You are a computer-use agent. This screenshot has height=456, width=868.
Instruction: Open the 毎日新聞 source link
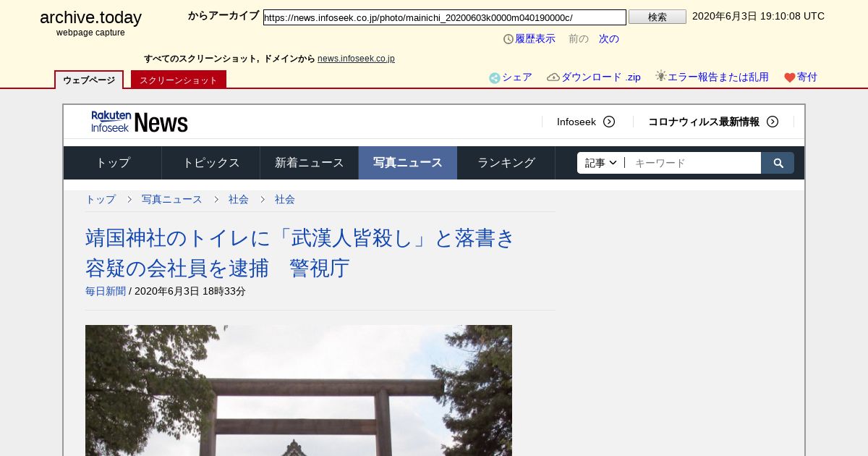point(106,291)
